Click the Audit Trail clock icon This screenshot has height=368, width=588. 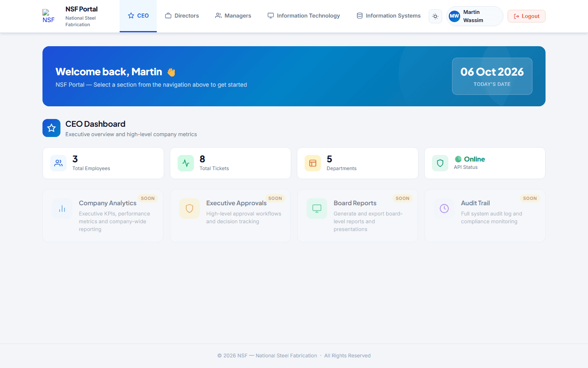point(444,209)
